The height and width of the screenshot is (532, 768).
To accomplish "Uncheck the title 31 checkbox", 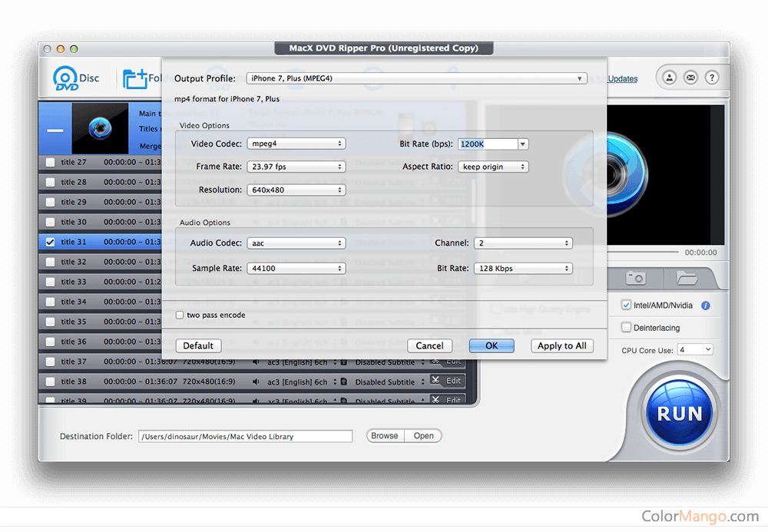I will [50, 242].
